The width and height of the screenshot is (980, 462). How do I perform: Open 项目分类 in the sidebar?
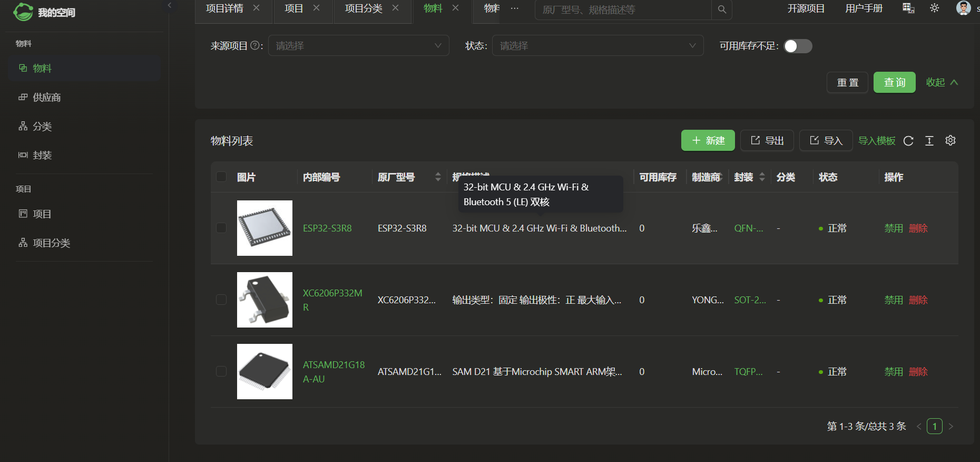tap(84, 243)
